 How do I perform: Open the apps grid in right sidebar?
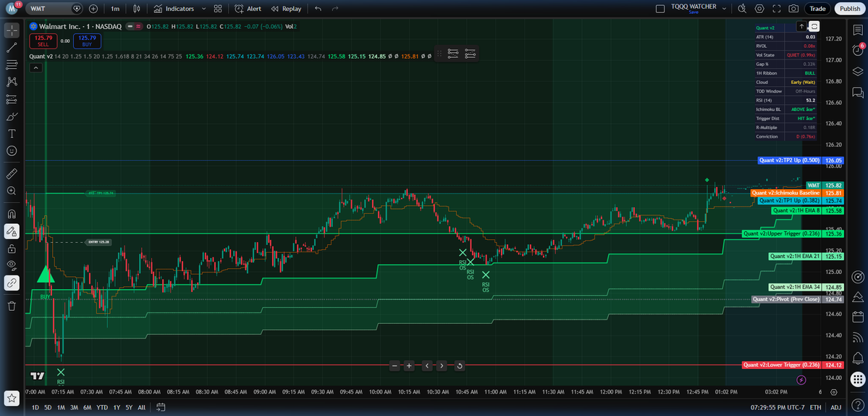857,379
